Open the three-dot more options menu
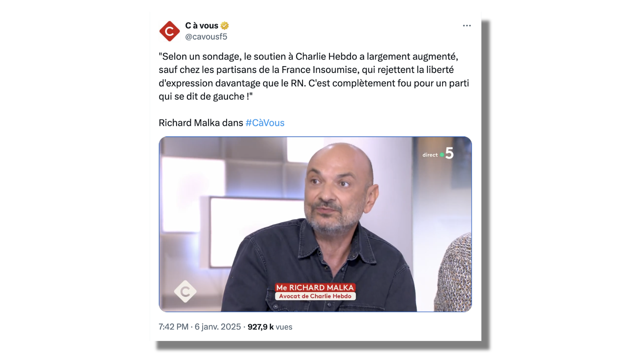The image size is (644, 361). [x=467, y=25]
